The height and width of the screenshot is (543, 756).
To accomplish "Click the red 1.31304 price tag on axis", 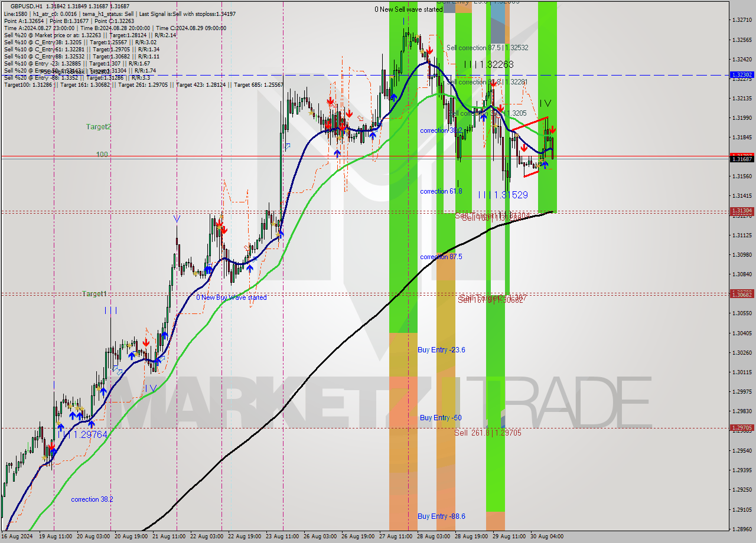I will pos(741,211).
